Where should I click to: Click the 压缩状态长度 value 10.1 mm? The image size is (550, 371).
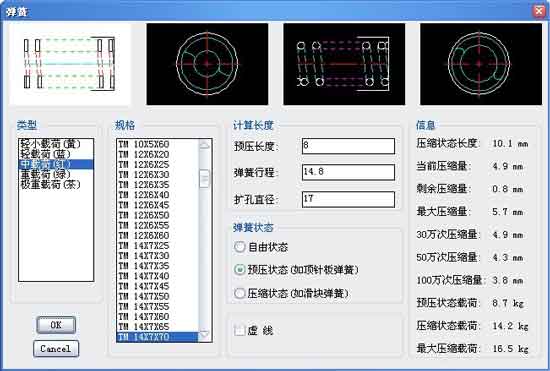[x=510, y=143]
